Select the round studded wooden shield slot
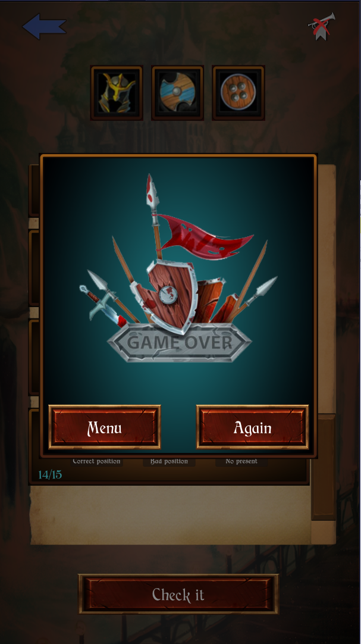The height and width of the screenshot is (644, 361). tap(238, 93)
